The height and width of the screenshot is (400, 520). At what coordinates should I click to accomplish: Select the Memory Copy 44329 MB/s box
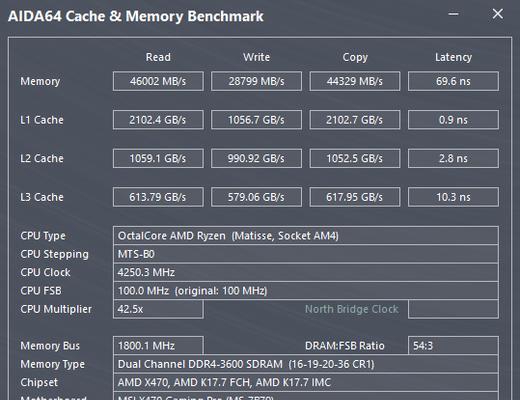point(355,81)
